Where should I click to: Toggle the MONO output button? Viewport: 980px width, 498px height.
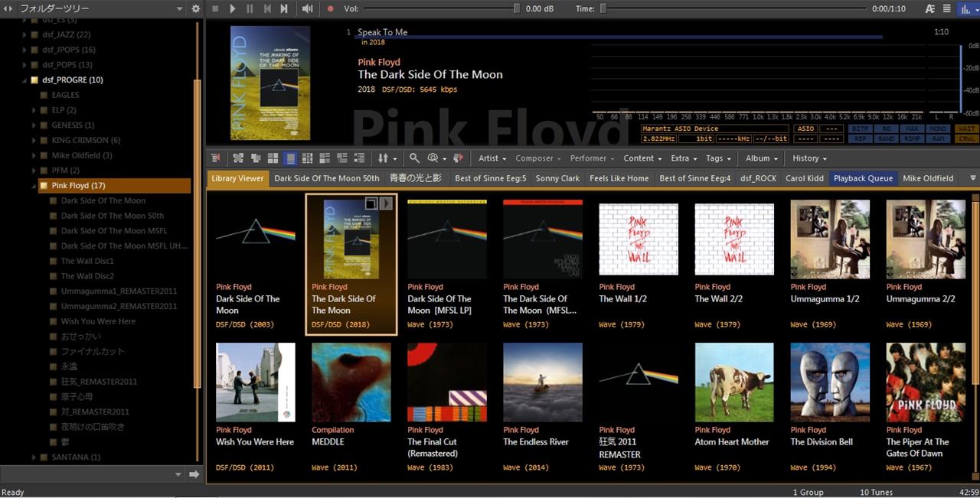pos(939,129)
